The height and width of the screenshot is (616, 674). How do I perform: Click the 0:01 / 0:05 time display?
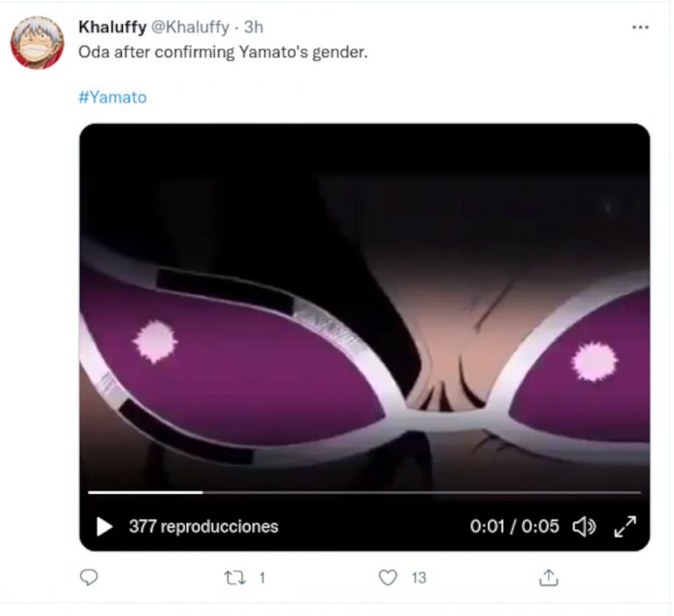(x=514, y=526)
